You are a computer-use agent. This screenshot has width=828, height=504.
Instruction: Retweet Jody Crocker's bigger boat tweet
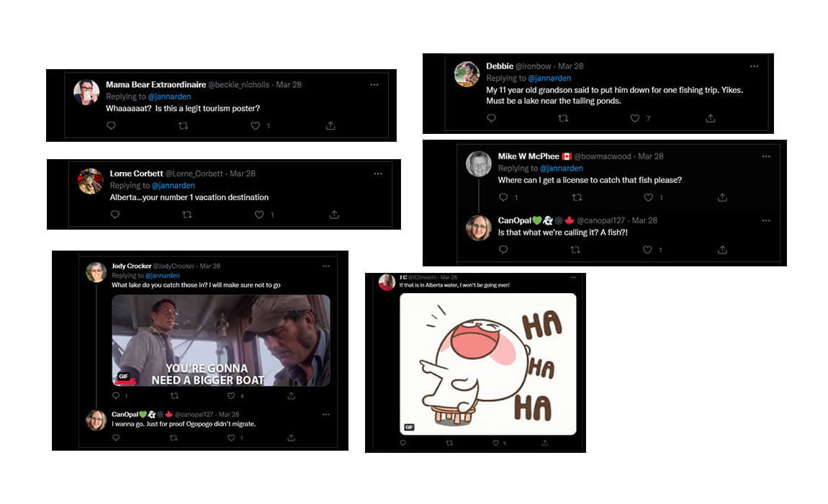[175, 396]
